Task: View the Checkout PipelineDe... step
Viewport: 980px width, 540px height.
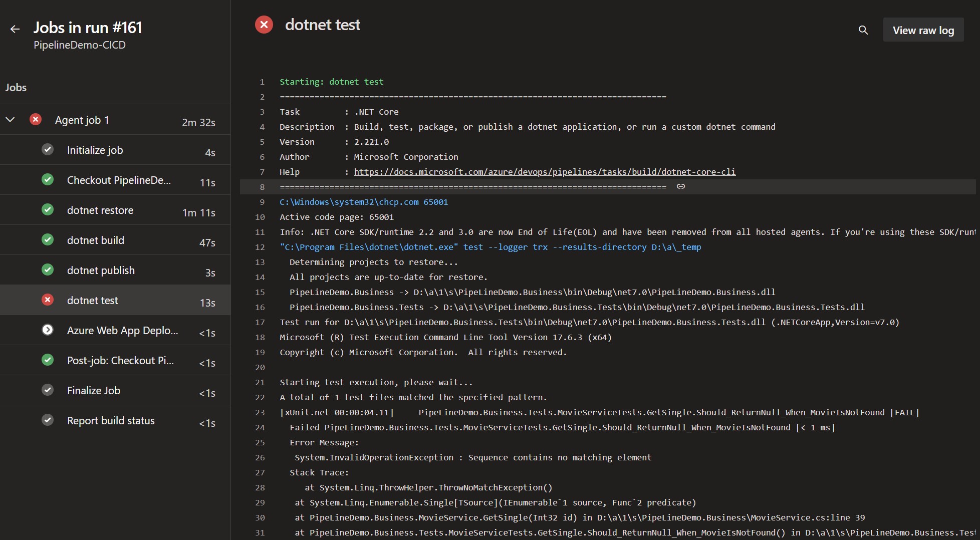Action: coord(119,180)
